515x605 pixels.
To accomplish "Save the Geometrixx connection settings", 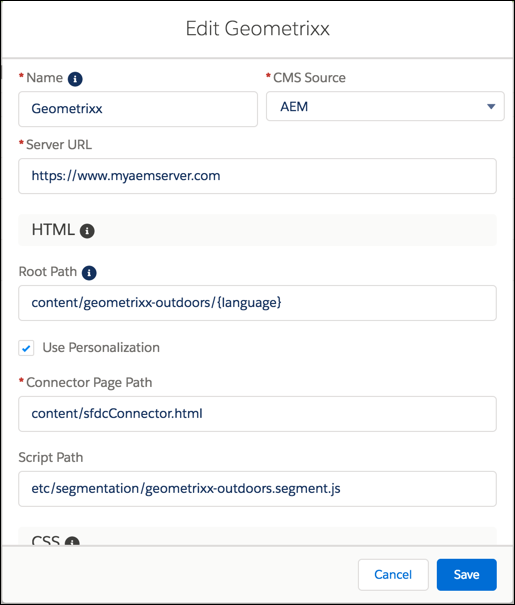I will (x=466, y=575).
